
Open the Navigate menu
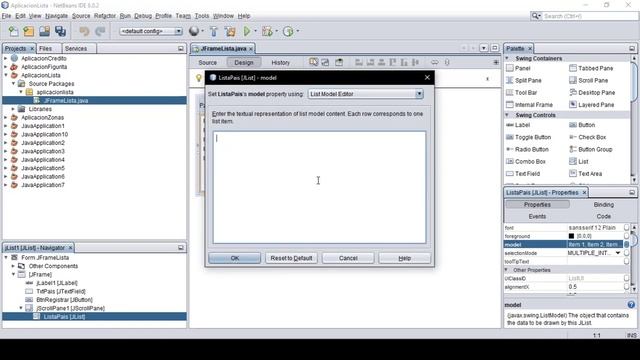tap(56, 16)
